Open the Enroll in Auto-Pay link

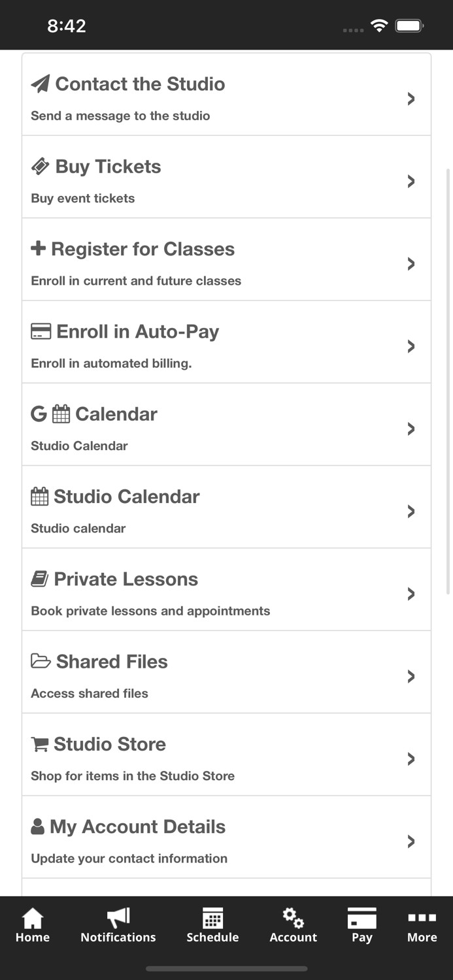coord(137,332)
